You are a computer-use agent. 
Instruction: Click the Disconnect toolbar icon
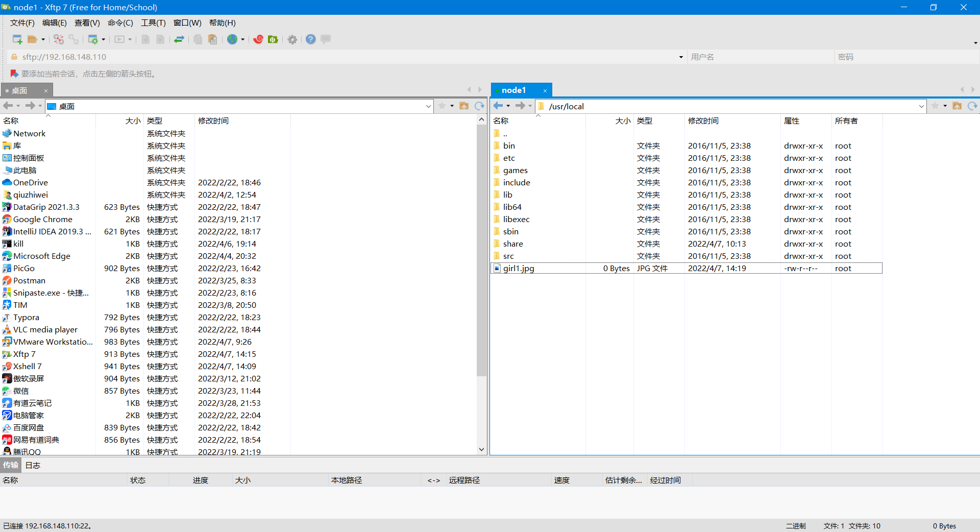click(x=59, y=39)
